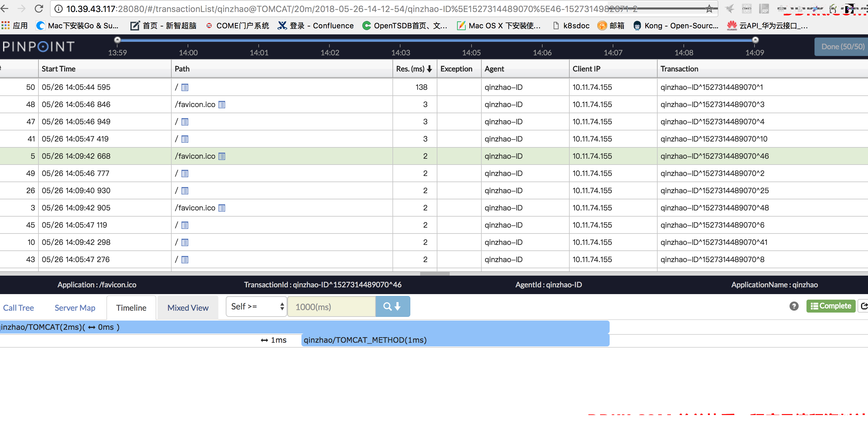Click the time slider right handle at 14:09
The height and width of the screenshot is (427, 868).
[x=755, y=40]
